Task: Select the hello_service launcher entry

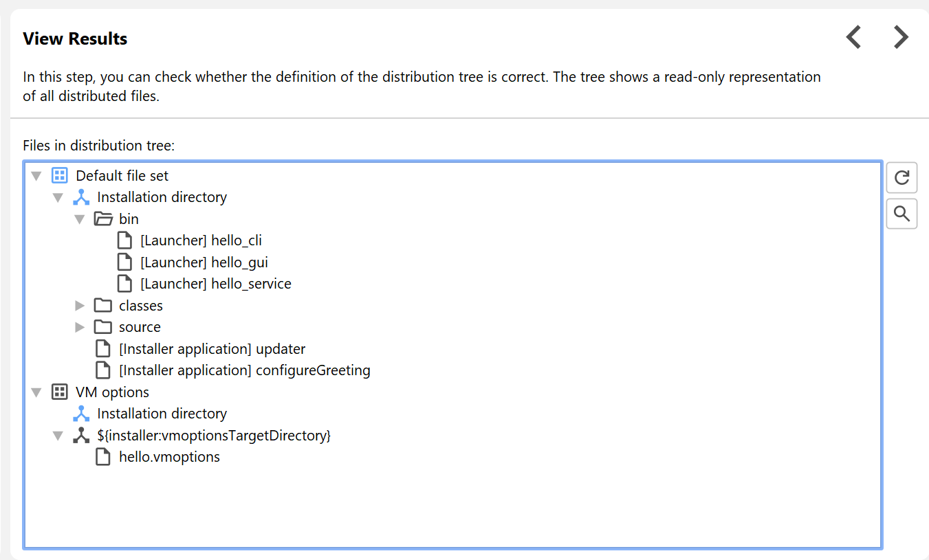Action: tap(215, 284)
